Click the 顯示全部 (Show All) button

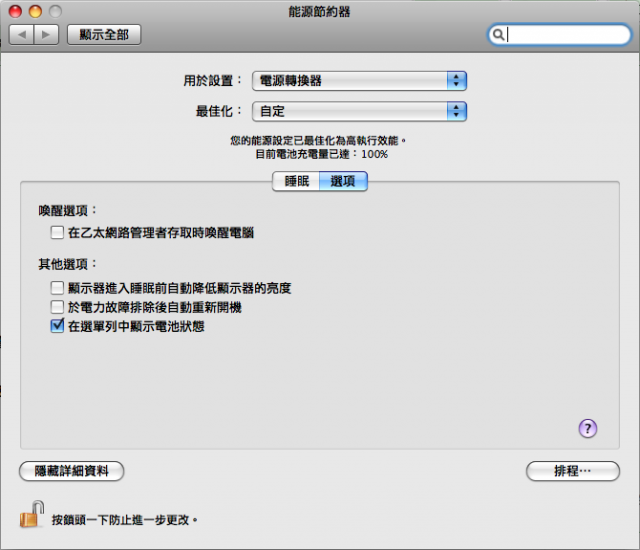click(x=104, y=35)
